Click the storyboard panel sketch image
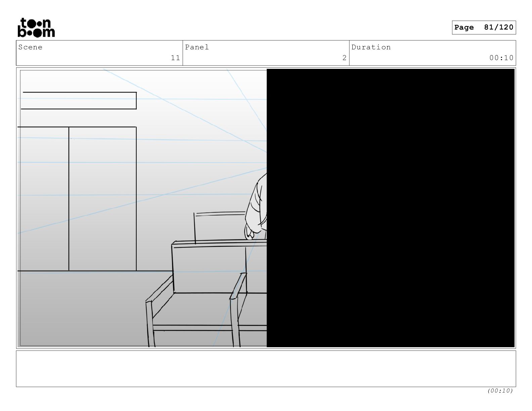Screen dimensions: 532x411 click(266, 208)
